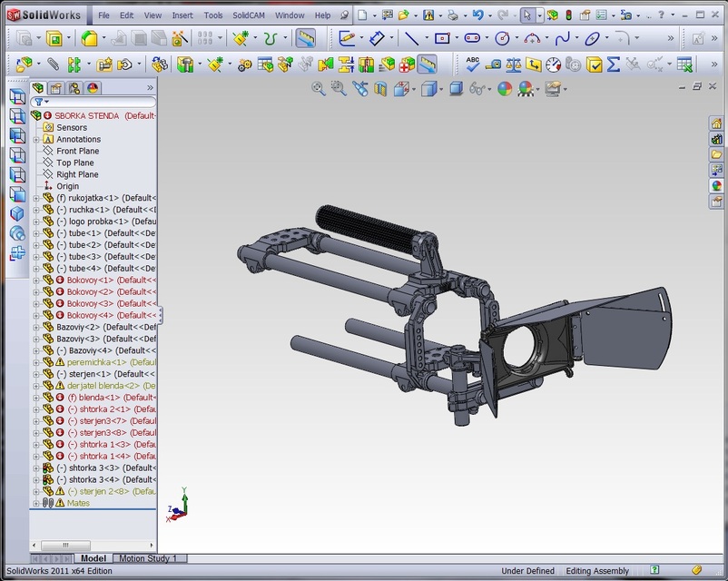The image size is (728, 581).
Task: Click the ABC Spelling Checker icon
Action: coord(471,63)
